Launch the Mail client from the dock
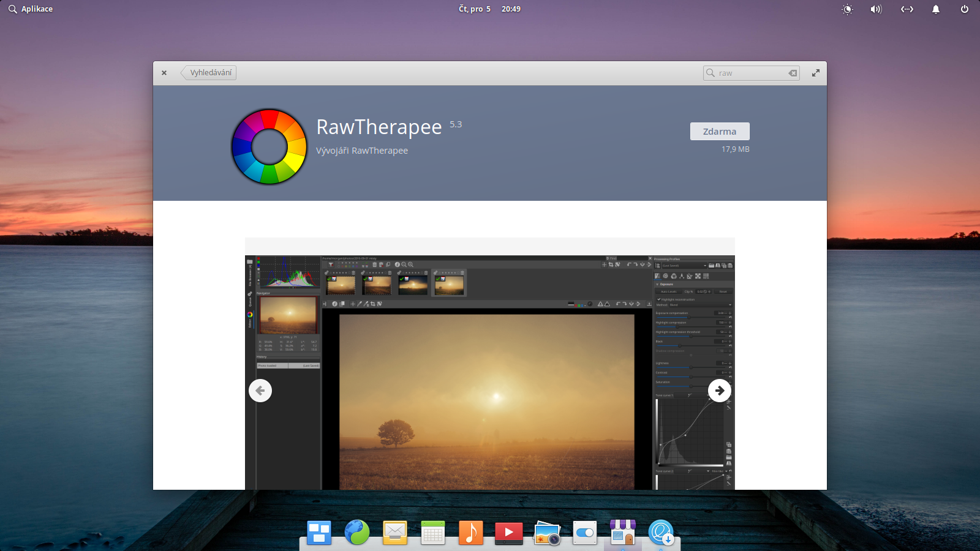980x551 pixels. [394, 533]
